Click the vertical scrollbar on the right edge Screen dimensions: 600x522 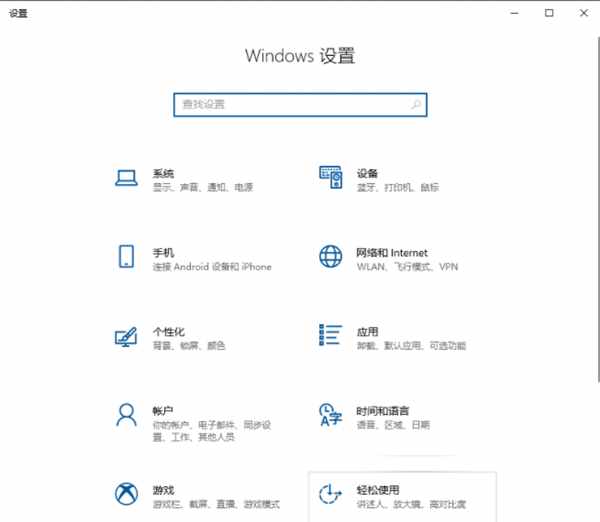(x=598, y=210)
